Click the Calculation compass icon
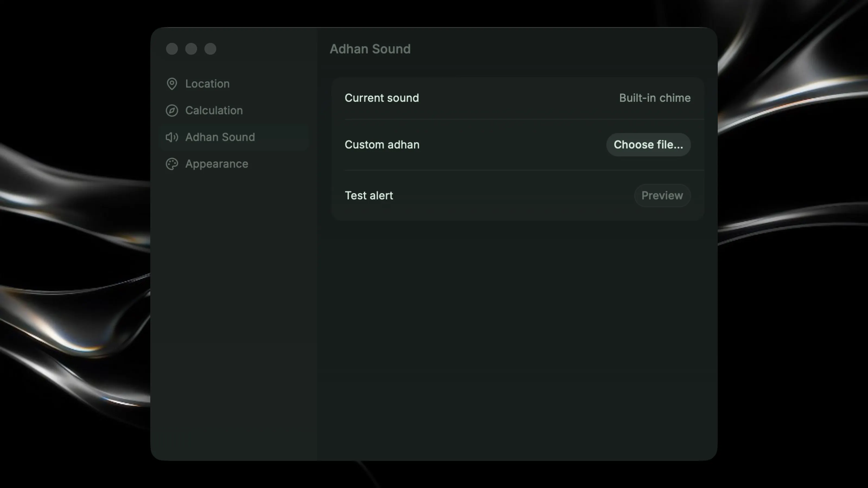The width and height of the screenshot is (868, 488). pyautogui.click(x=172, y=110)
